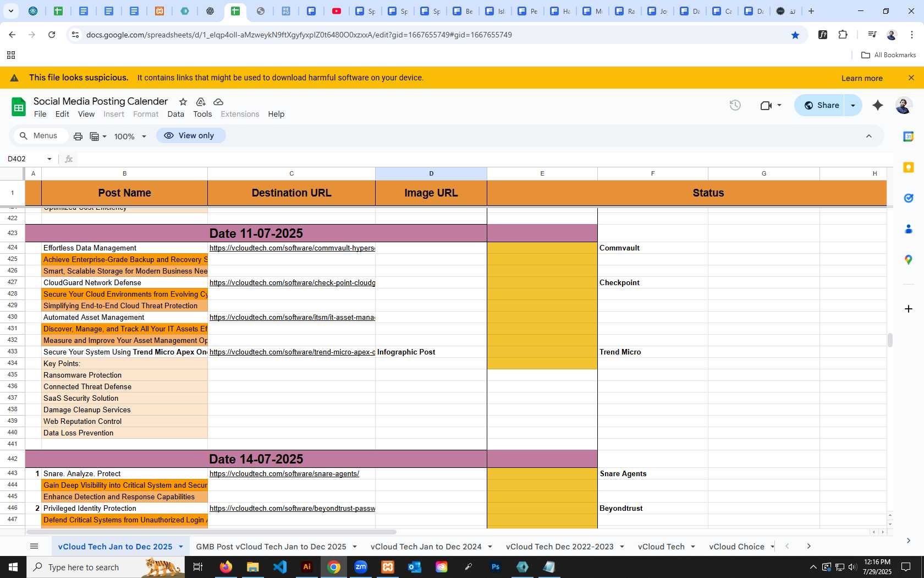The image size is (924, 578).
Task: Open vCloud Tech Jan to Dec 2025 tab menu arrow
Action: (x=180, y=547)
